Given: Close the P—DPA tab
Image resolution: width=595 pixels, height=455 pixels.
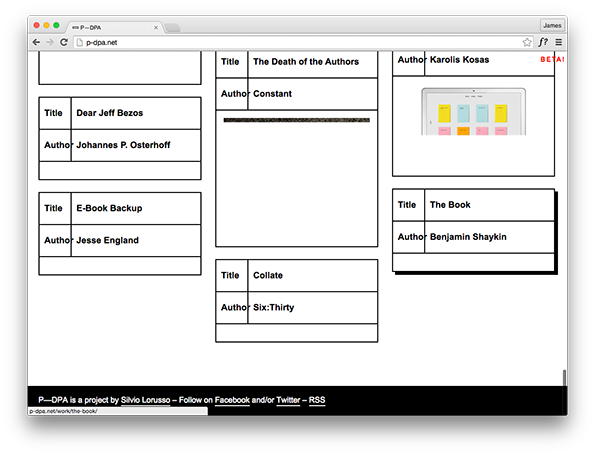Looking at the screenshot, I should [x=156, y=27].
